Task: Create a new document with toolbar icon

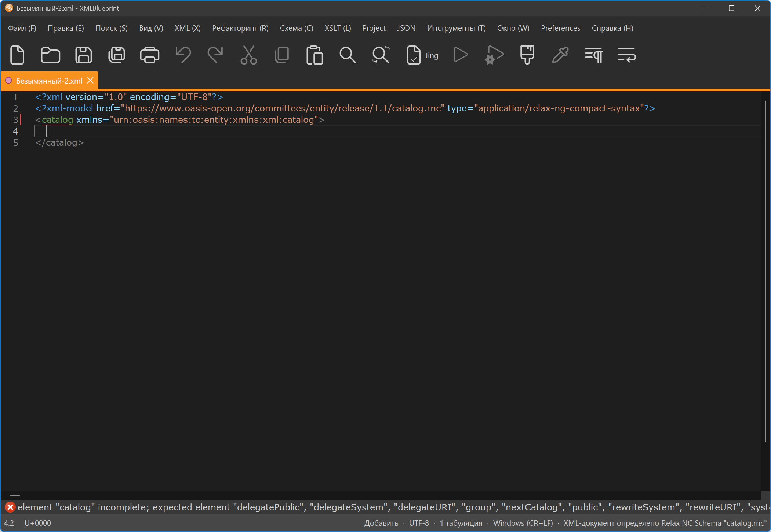Action: pos(17,55)
